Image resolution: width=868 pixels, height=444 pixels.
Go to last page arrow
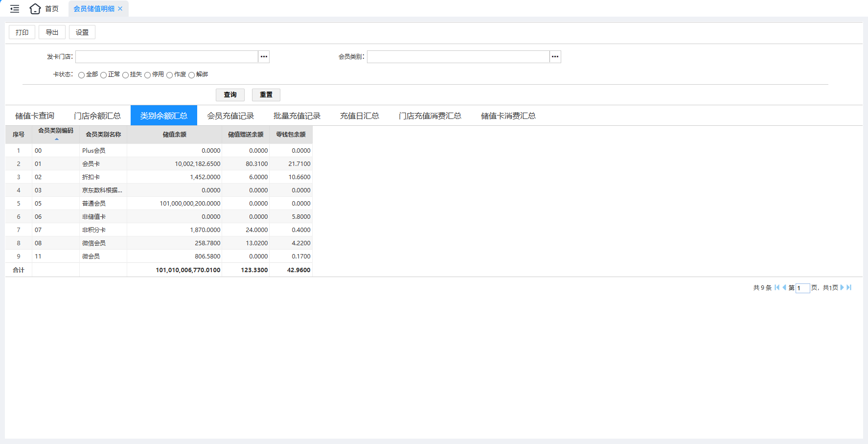tap(849, 287)
